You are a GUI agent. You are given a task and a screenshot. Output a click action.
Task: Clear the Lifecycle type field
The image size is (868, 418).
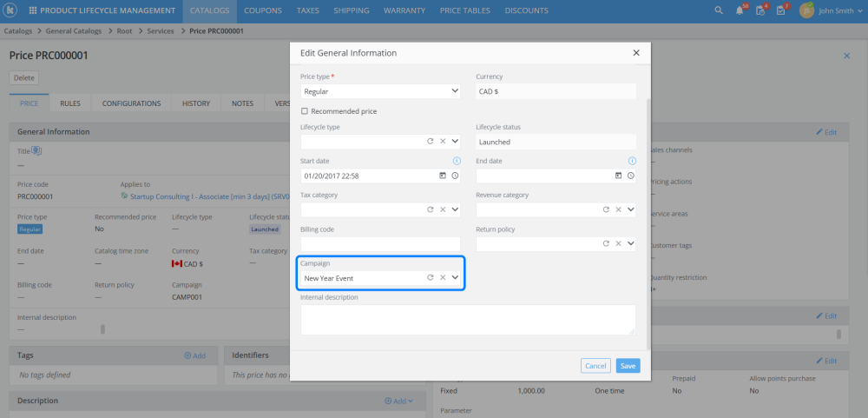pyautogui.click(x=442, y=141)
